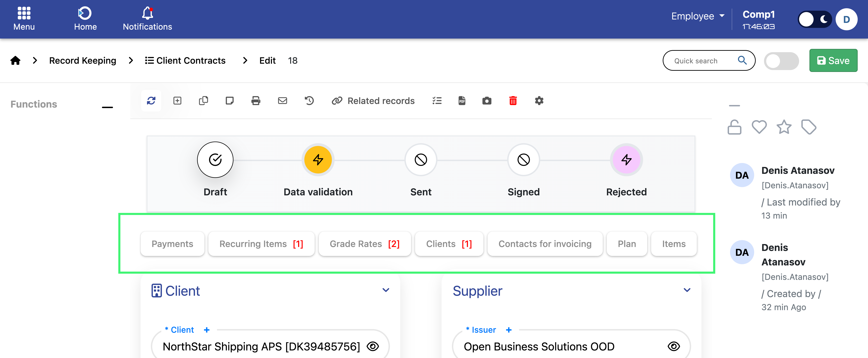The width and height of the screenshot is (868, 358).
Task: Open the toolbar settings gear
Action: pos(539,101)
